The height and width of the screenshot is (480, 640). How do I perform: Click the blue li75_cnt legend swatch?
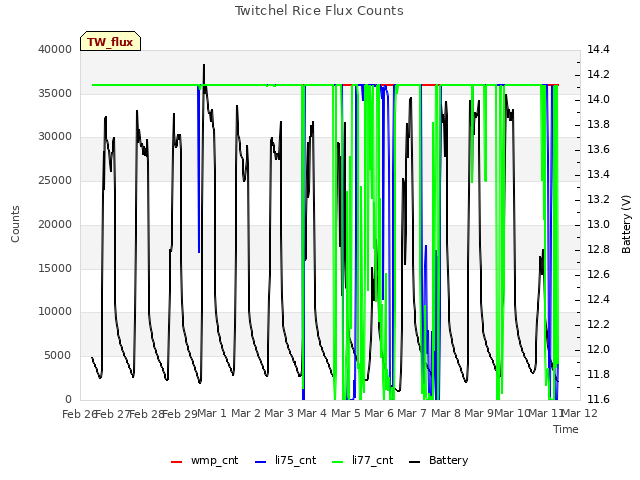(260, 462)
